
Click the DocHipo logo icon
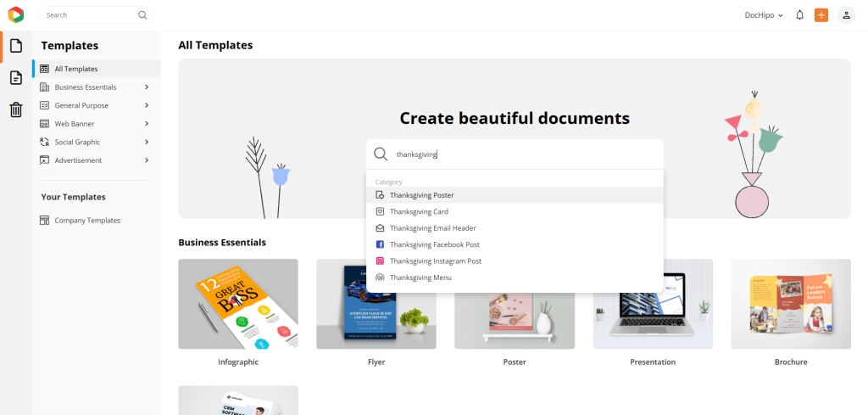(16, 15)
